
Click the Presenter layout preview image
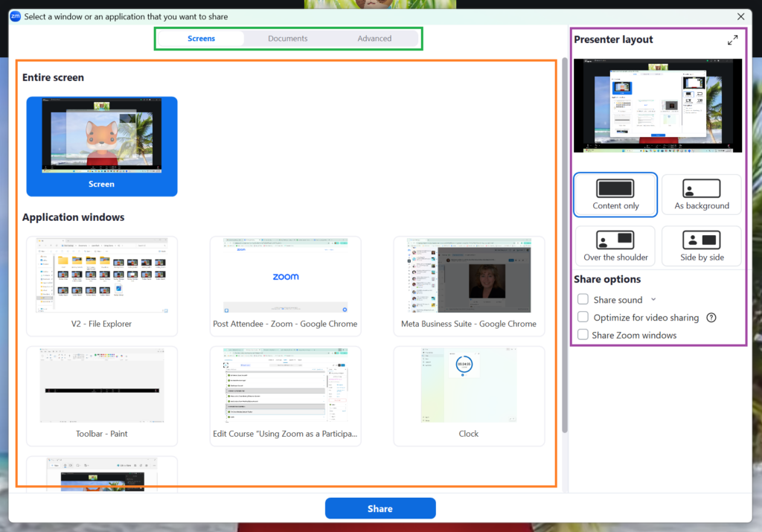pos(658,106)
